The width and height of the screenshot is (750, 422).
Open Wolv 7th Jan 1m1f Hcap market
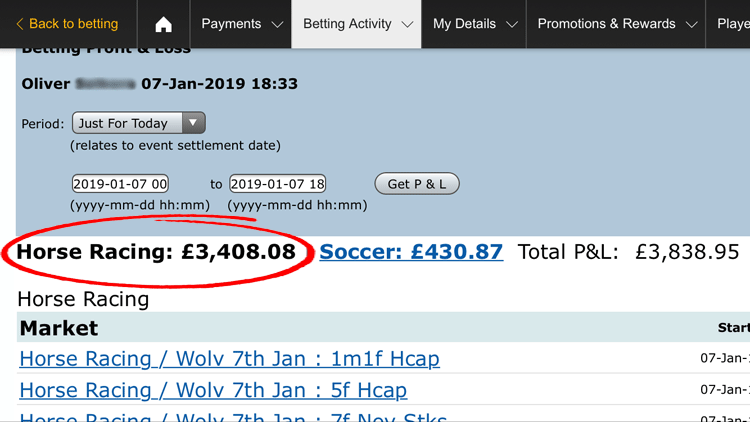click(229, 358)
